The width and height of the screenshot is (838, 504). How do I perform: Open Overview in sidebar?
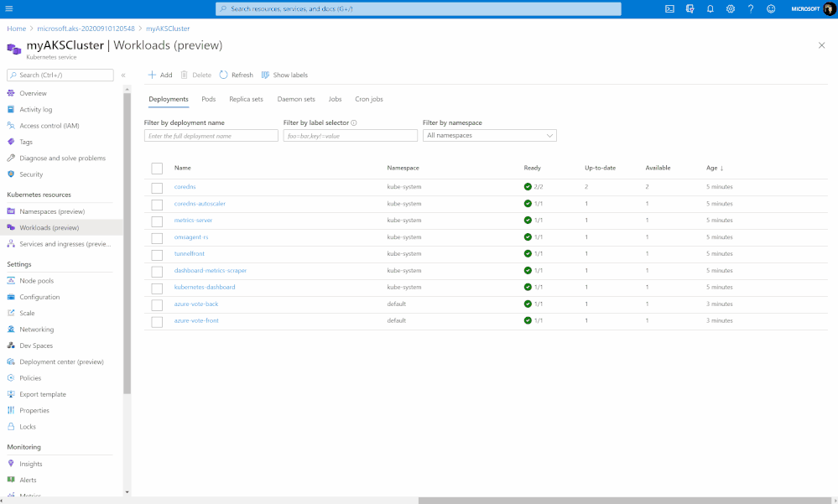pos(34,93)
